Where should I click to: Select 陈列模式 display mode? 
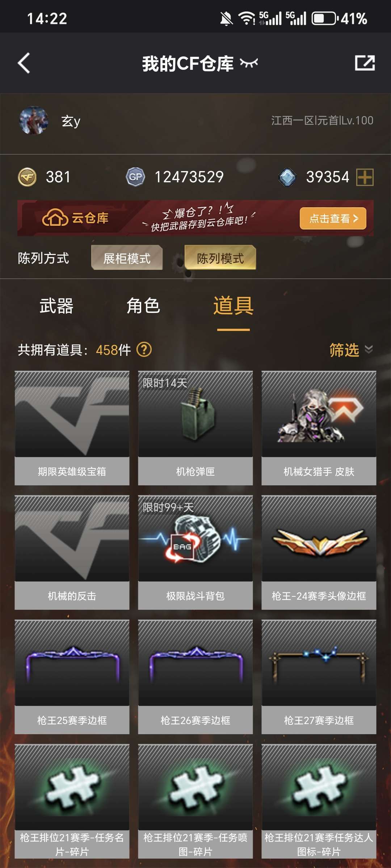(220, 258)
